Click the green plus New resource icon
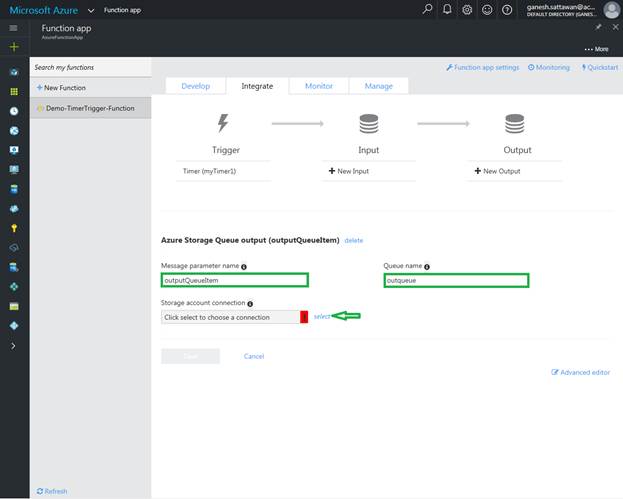The width and height of the screenshot is (623, 499). point(14,47)
